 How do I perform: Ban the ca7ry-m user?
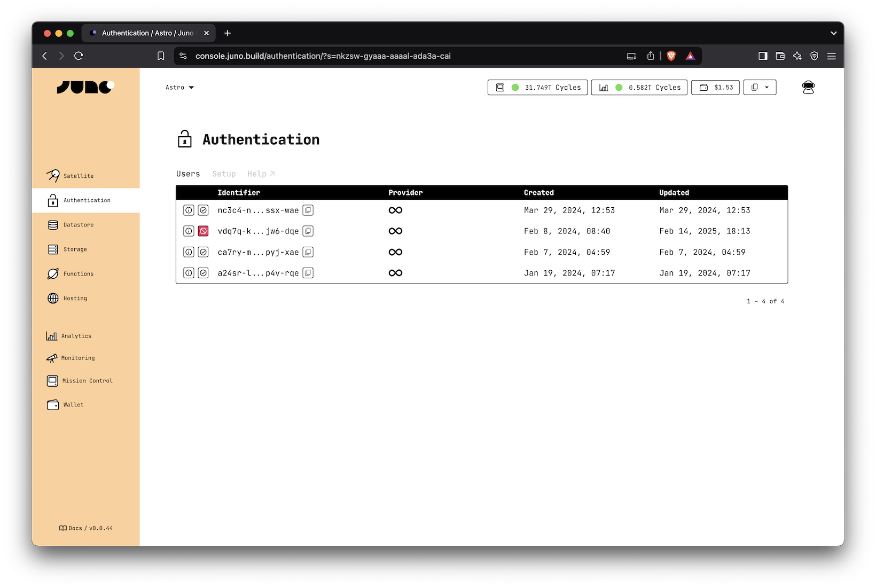(203, 252)
